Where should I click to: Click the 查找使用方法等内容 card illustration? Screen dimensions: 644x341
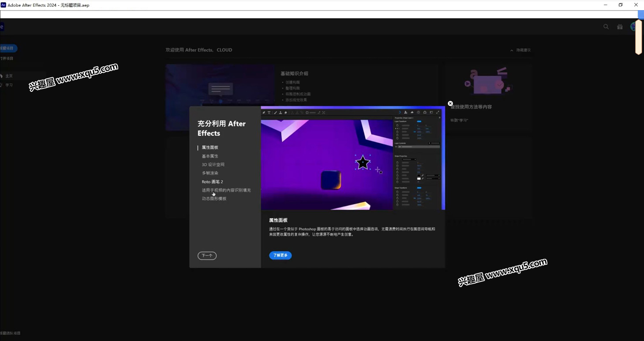coord(488,81)
